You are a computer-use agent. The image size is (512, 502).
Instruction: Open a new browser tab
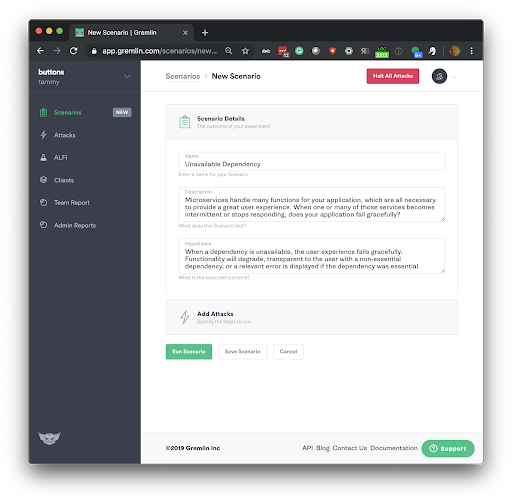point(205,33)
